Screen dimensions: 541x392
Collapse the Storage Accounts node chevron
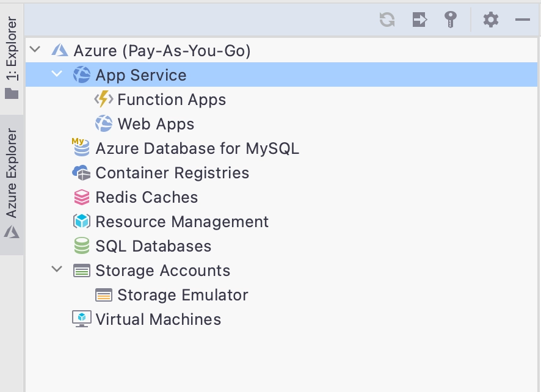[57, 269]
